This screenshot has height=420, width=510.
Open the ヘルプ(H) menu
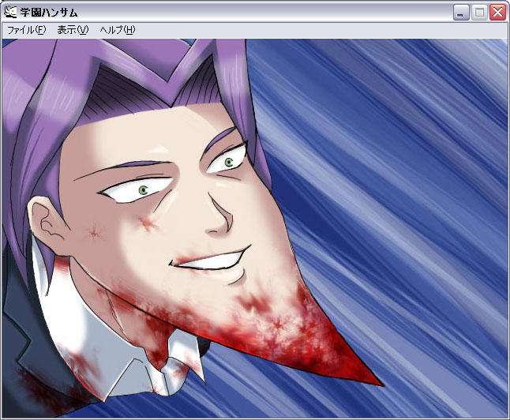pyautogui.click(x=118, y=30)
